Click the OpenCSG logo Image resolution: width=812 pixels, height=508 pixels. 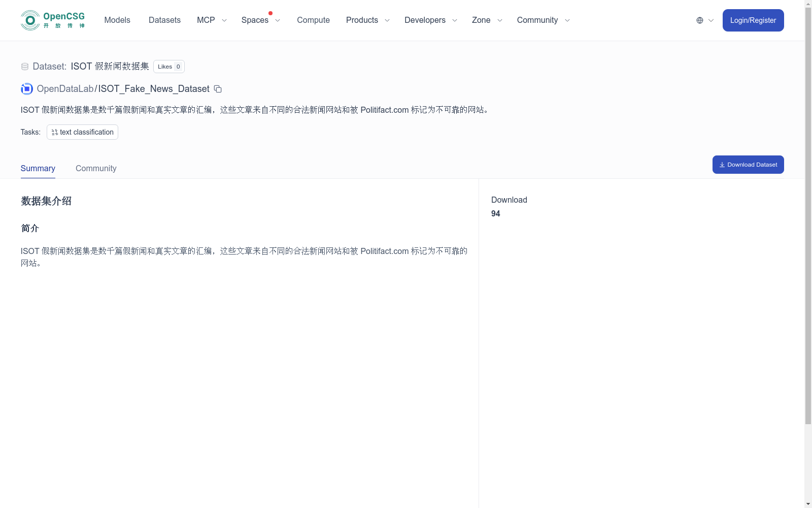pyautogui.click(x=52, y=20)
